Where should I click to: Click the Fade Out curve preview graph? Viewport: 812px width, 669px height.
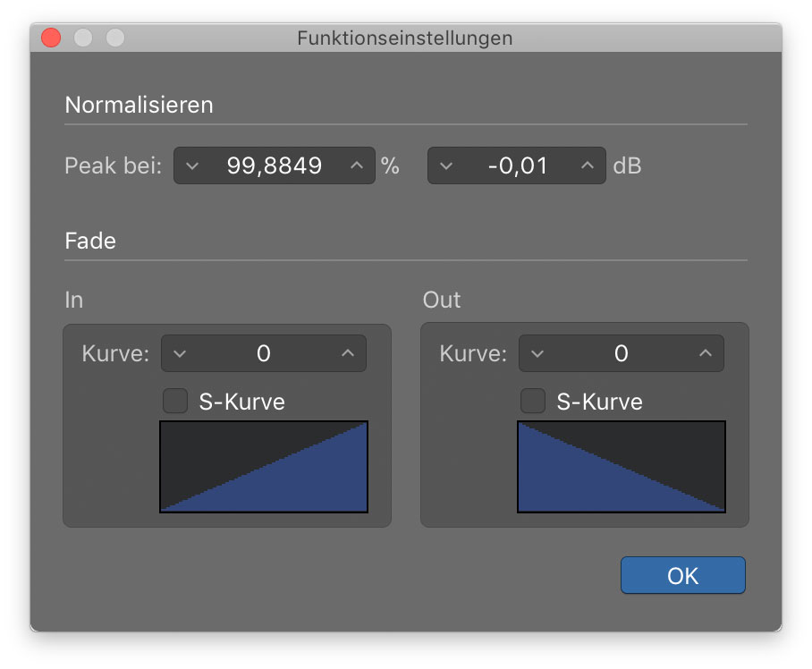622,467
